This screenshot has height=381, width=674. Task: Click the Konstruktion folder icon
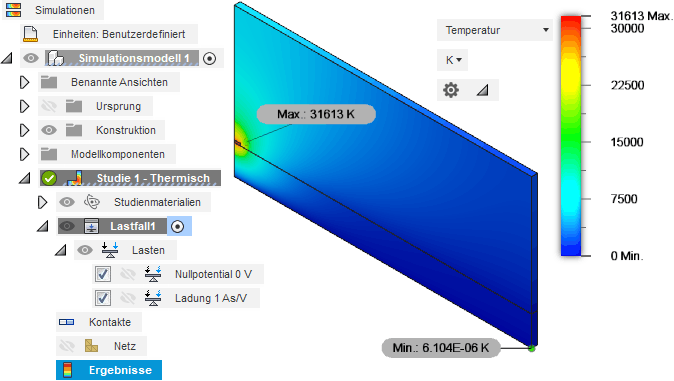point(74,130)
